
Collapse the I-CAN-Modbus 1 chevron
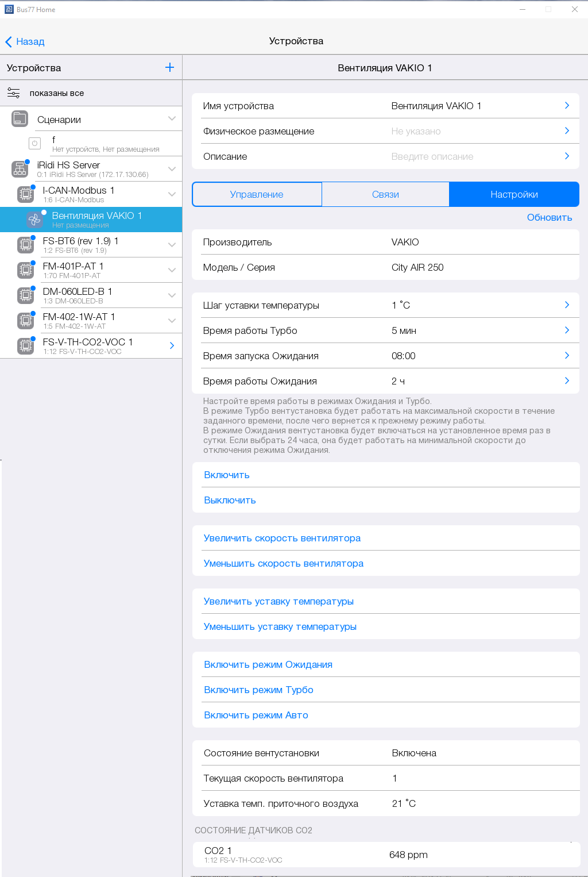(172, 194)
